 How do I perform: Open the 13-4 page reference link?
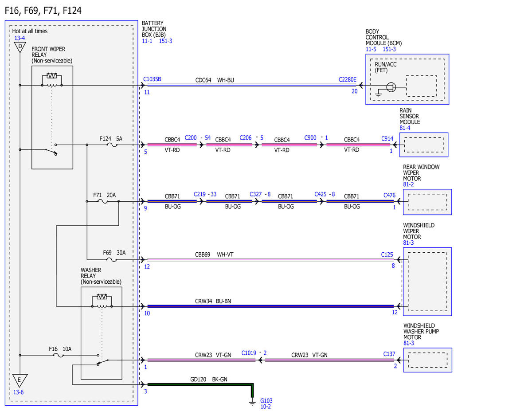point(20,39)
